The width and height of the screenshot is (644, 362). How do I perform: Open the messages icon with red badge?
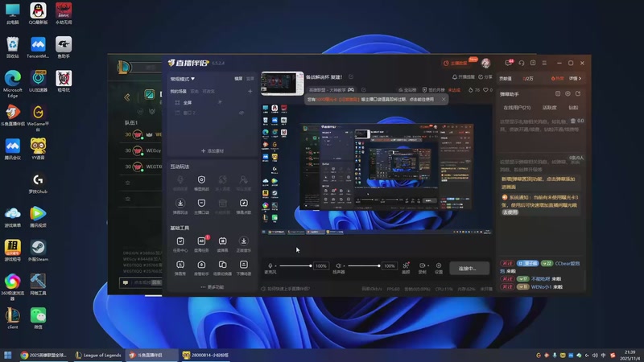pyautogui.click(x=509, y=63)
